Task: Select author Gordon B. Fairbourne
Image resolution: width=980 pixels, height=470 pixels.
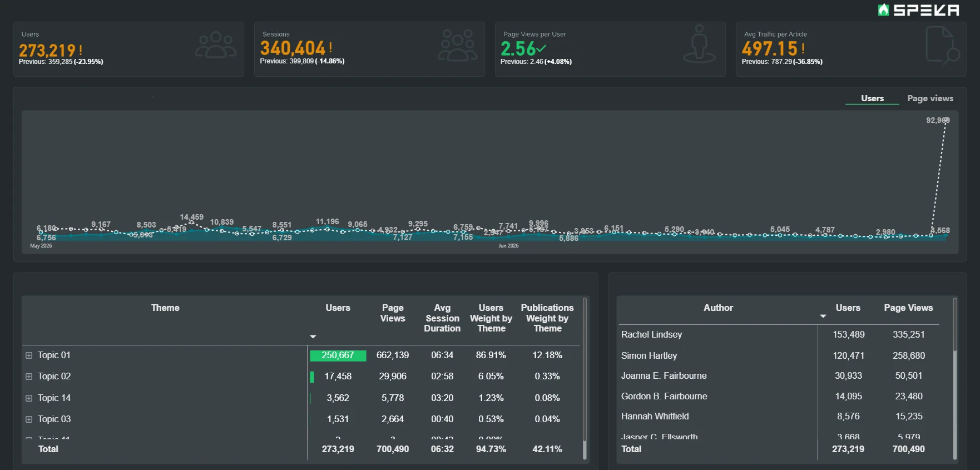Action: coord(664,396)
